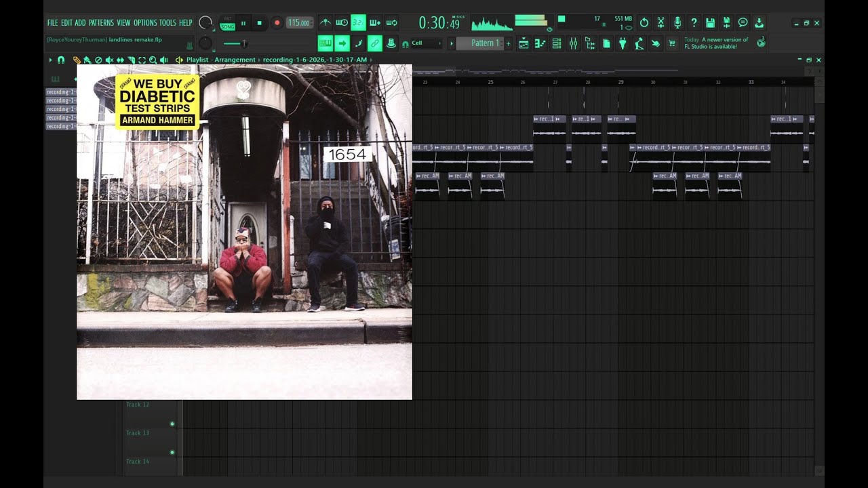The height and width of the screenshot is (488, 868).
Task: Click the tempo tapper icon
Action: pos(639,43)
